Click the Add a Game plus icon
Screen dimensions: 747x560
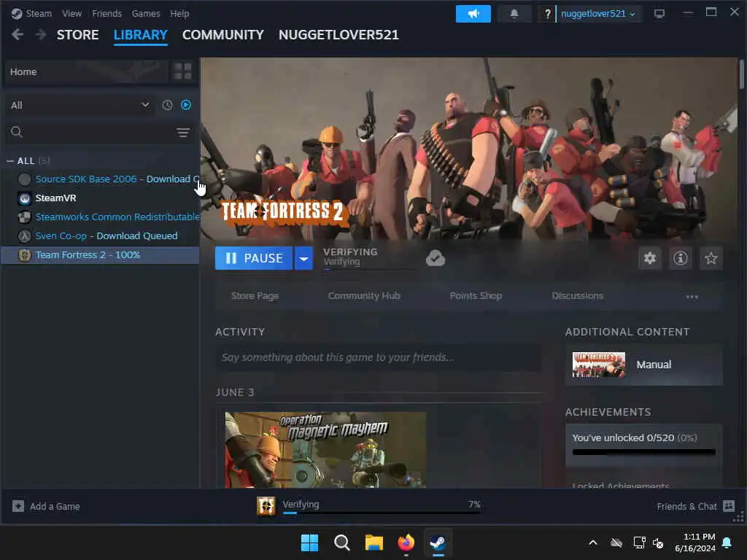coord(18,506)
